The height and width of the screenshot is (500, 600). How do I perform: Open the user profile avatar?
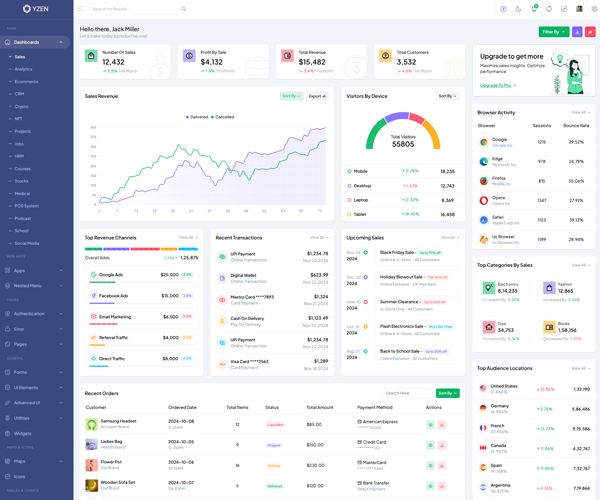579,9
